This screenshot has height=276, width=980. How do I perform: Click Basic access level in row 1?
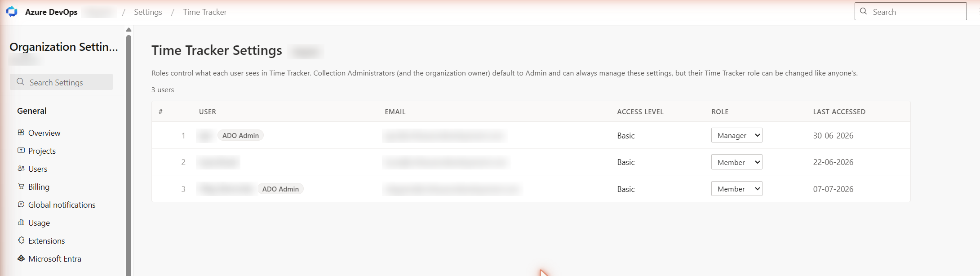626,136
